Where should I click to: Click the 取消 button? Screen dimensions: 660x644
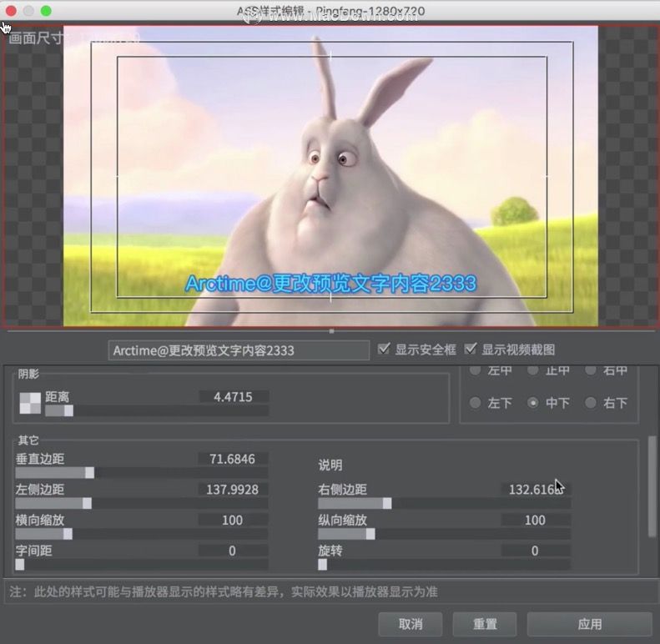pos(411,624)
